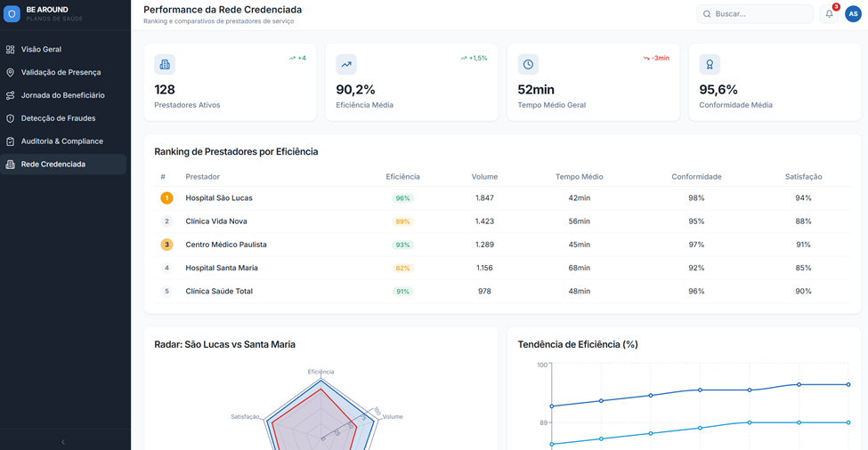Click the Jornada do Beneficiário route icon
The height and width of the screenshot is (450, 868).
pos(10,96)
